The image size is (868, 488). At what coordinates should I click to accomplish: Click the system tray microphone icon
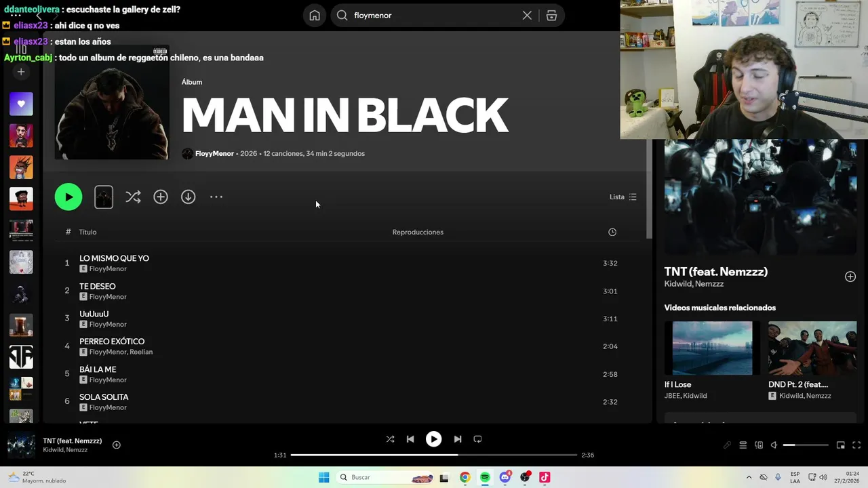click(x=778, y=477)
